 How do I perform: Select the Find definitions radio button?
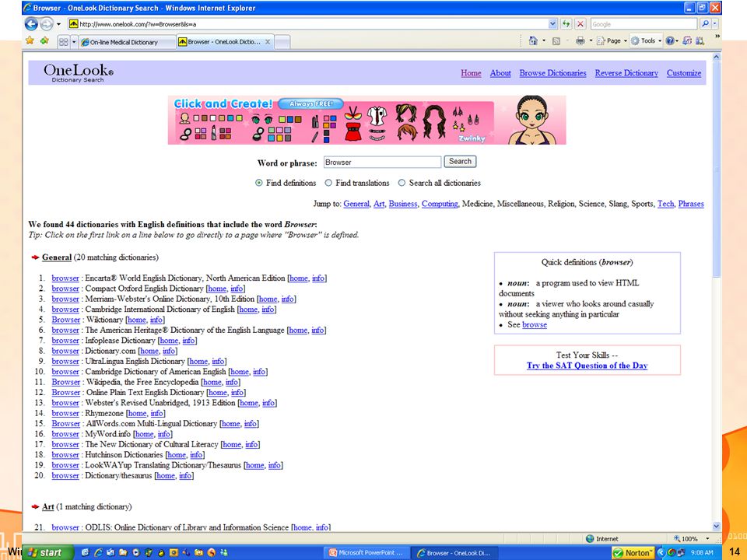(x=258, y=183)
